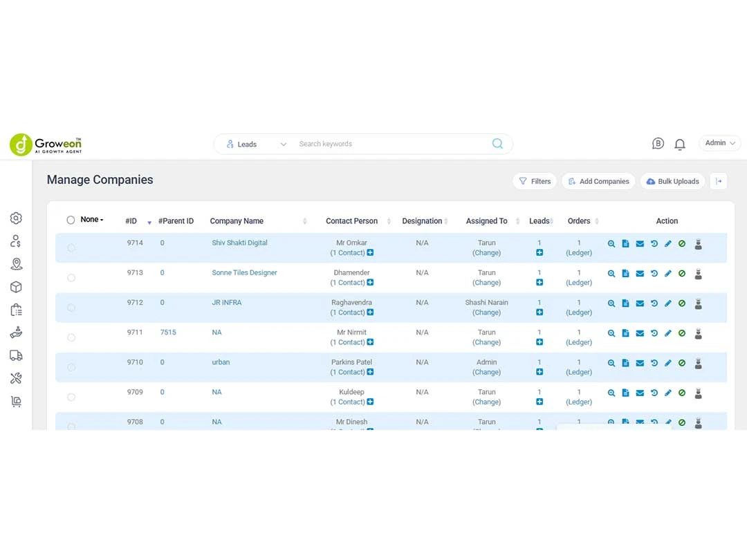Expand the Admin account dropdown
This screenshot has width=747, height=560.
720,143
